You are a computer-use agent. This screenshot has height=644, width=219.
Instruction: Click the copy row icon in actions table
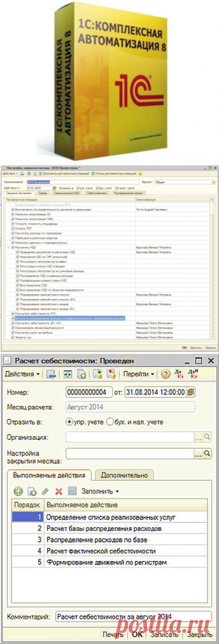[32, 490]
